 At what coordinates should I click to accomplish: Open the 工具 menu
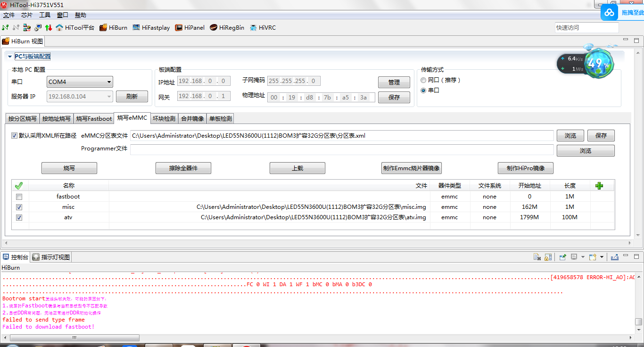coord(45,15)
